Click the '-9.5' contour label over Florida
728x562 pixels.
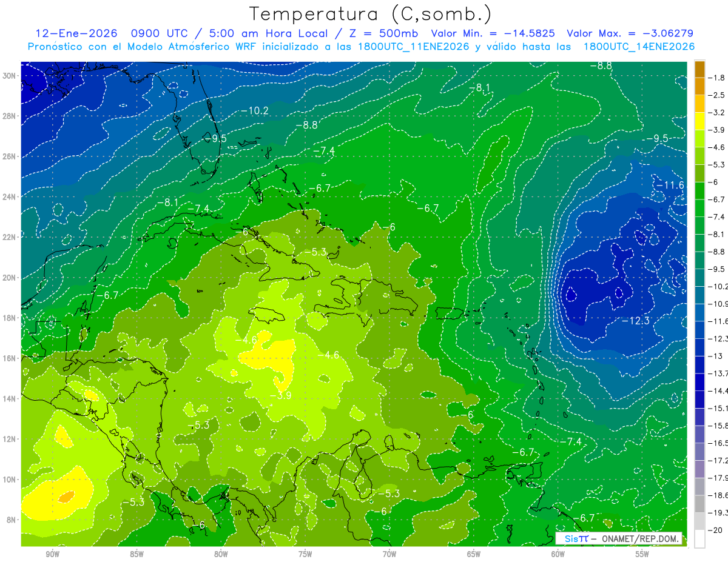point(215,138)
